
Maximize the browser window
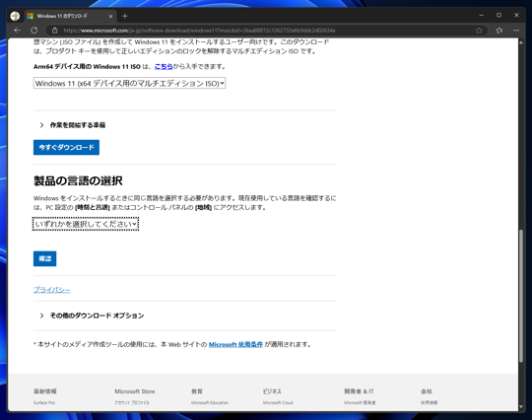pyautogui.click(x=499, y=15)
